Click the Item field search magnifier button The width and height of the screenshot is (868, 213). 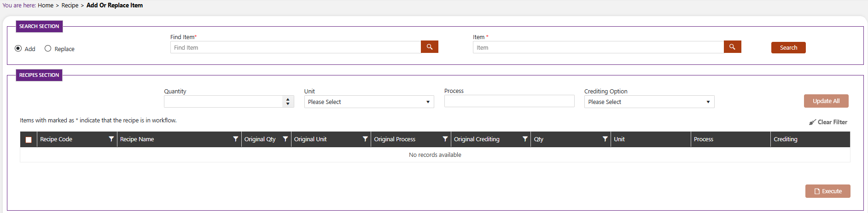pos(732,47)
